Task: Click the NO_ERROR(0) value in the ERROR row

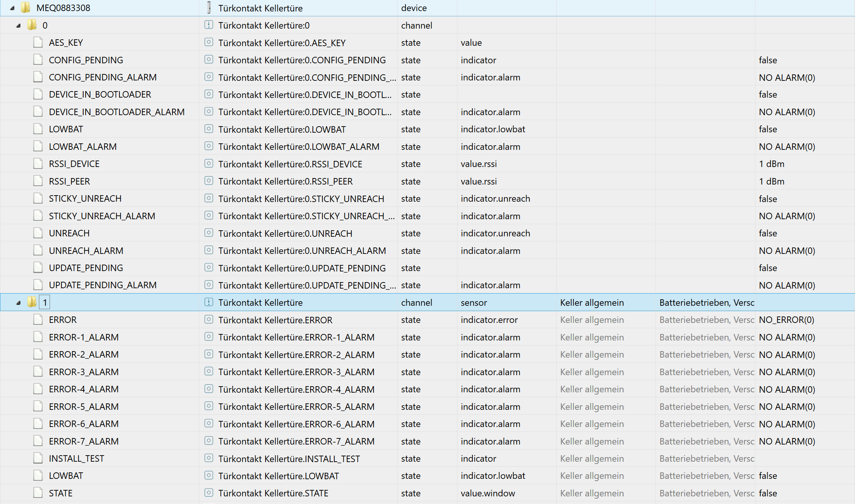Action: tap(786, 320)
